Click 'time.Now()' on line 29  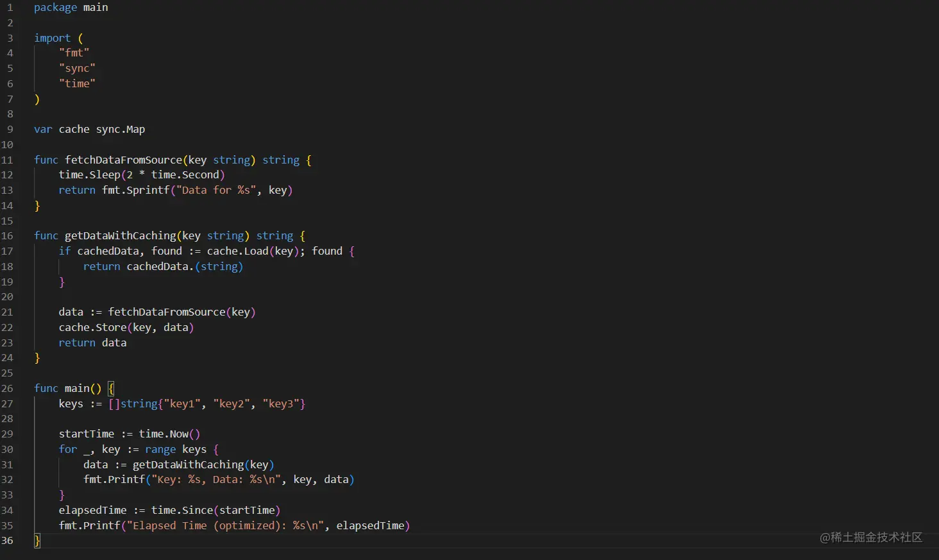[x=169, y=434]
